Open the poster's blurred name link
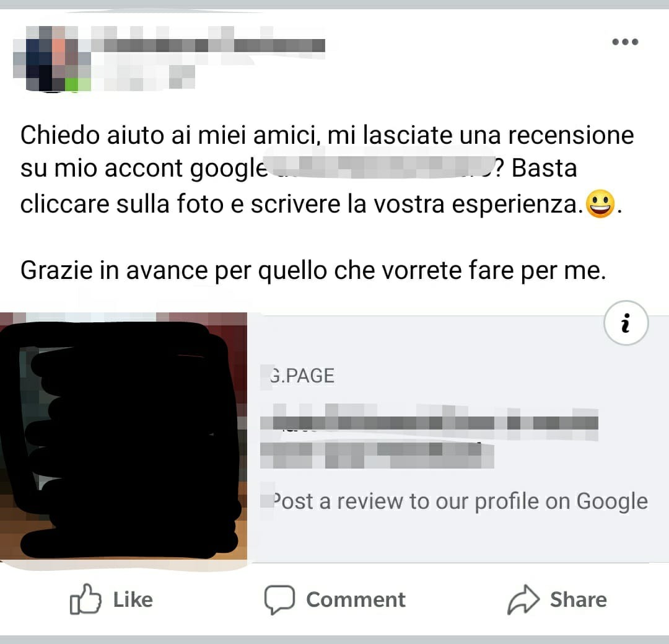Screen dimensions: 669x644 pyautogui.click(x=208, y=45)
